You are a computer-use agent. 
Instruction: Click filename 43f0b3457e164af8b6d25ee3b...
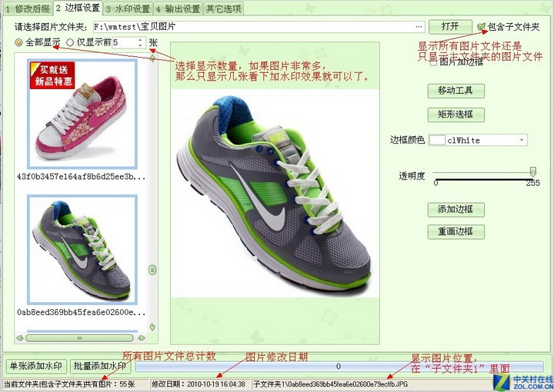82,177
